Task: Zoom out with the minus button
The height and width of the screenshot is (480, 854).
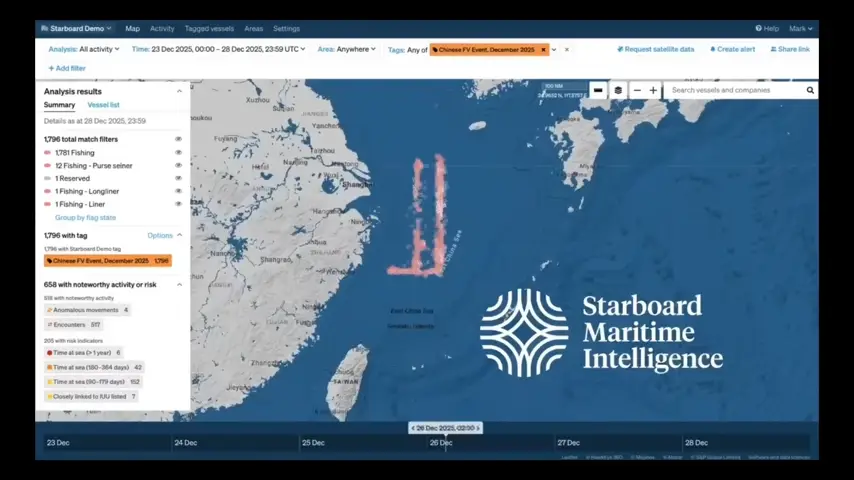Action: coord(637,90)
